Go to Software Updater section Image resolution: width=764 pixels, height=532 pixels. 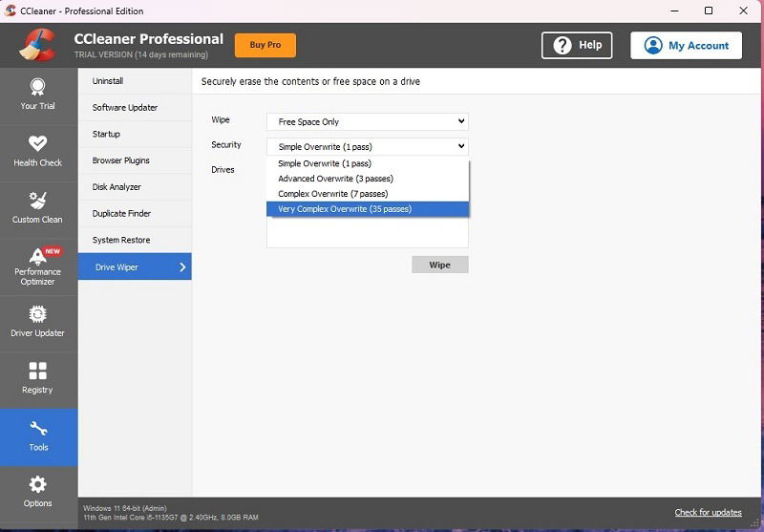(x=135, y=108)
